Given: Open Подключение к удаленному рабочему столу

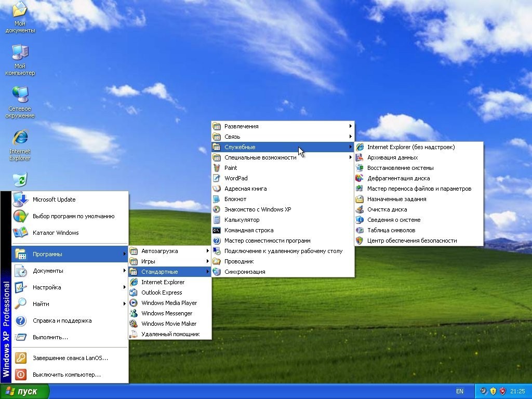Looking at the screenshot, I should tap(283, 251).
